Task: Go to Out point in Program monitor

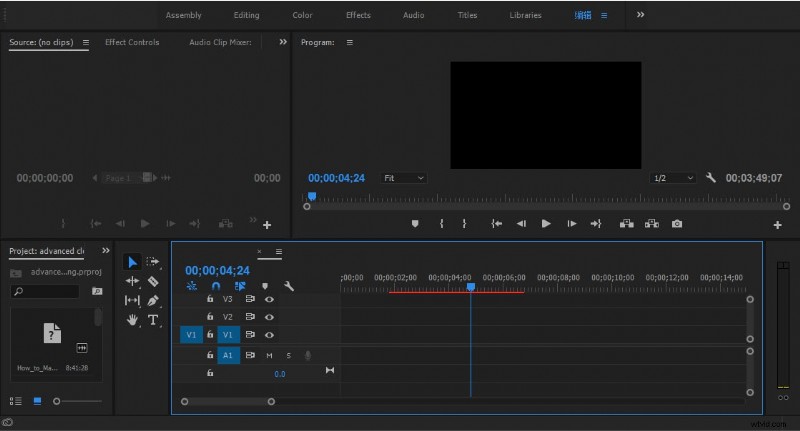Action: click(x=596, y=223)
